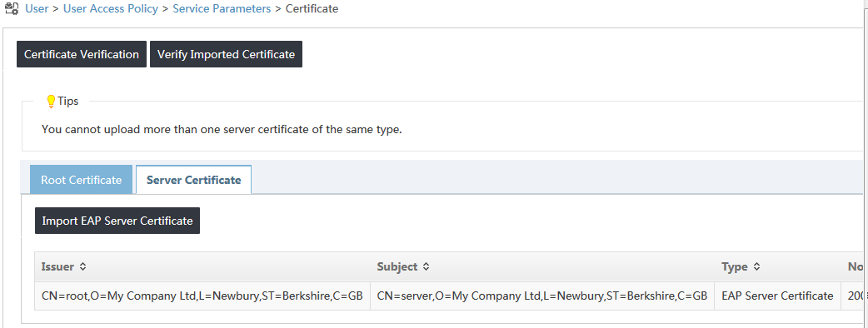
Task: Sort table by Issuer column arrows
Action: (x=83, y=266)
